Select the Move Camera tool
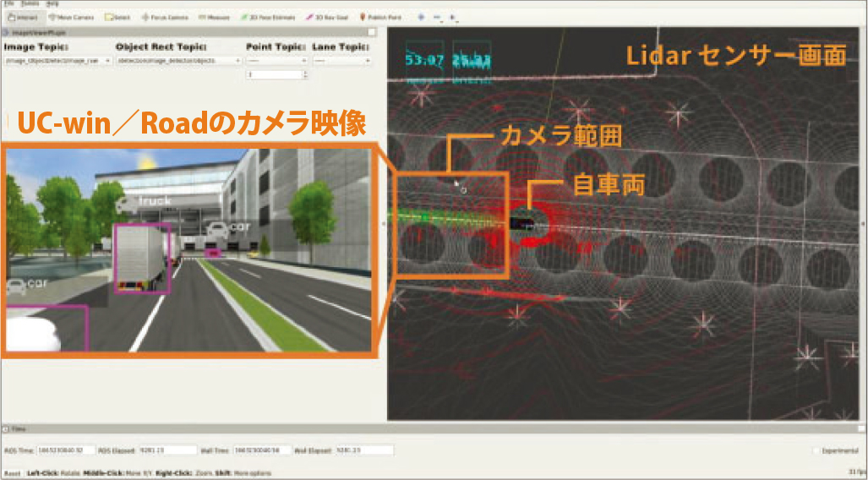Viewport: 868px width, 480px height. [72, 18]
